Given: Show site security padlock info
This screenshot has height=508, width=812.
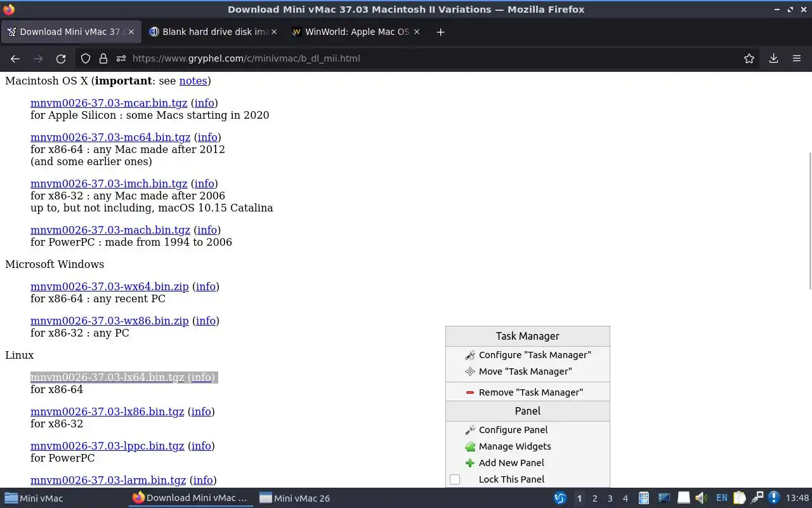Looking at the screenshot, I should (x=103, y=58).
